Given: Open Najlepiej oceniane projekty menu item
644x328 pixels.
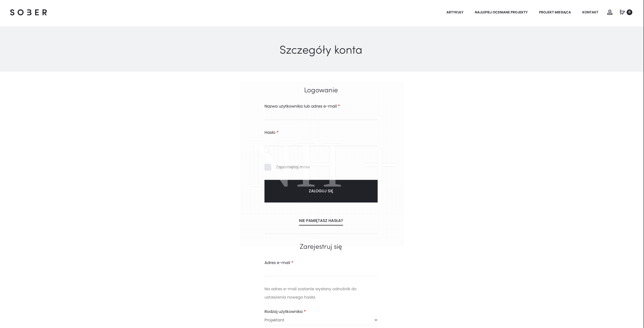Looking at the screenshot, I should (501, 12).
